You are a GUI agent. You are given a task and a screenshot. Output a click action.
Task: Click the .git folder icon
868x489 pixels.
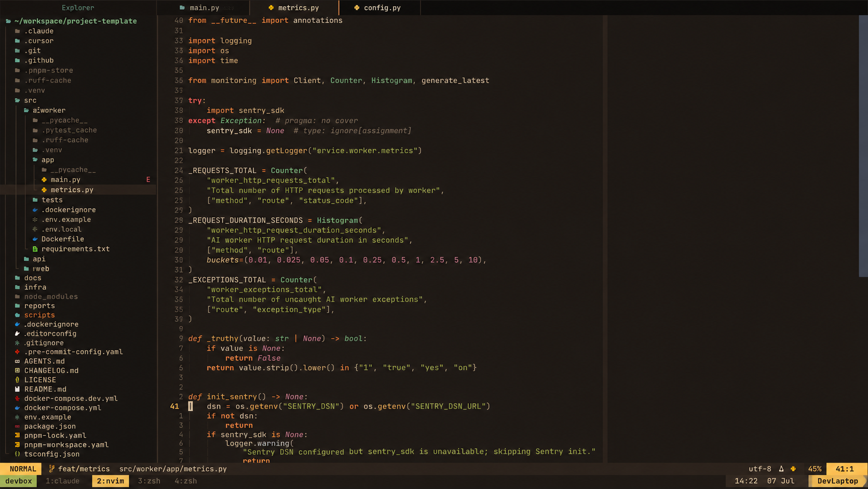point(18,51)
